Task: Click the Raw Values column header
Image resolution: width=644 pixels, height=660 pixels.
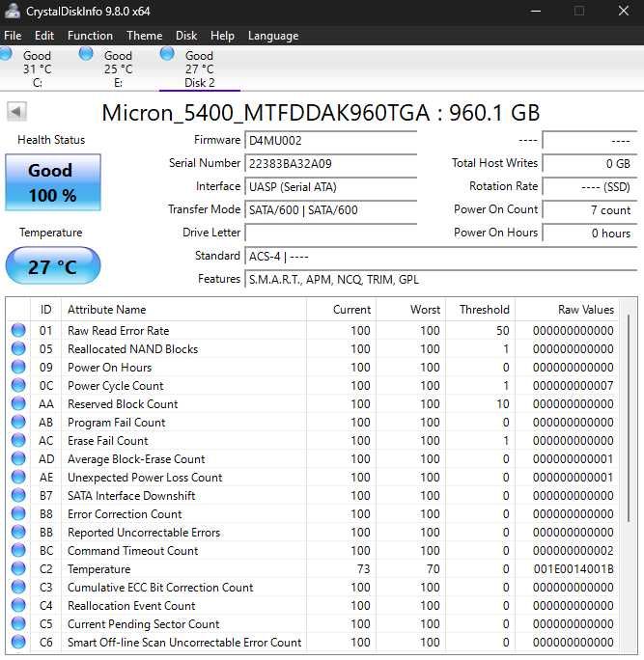Action: 566,310
